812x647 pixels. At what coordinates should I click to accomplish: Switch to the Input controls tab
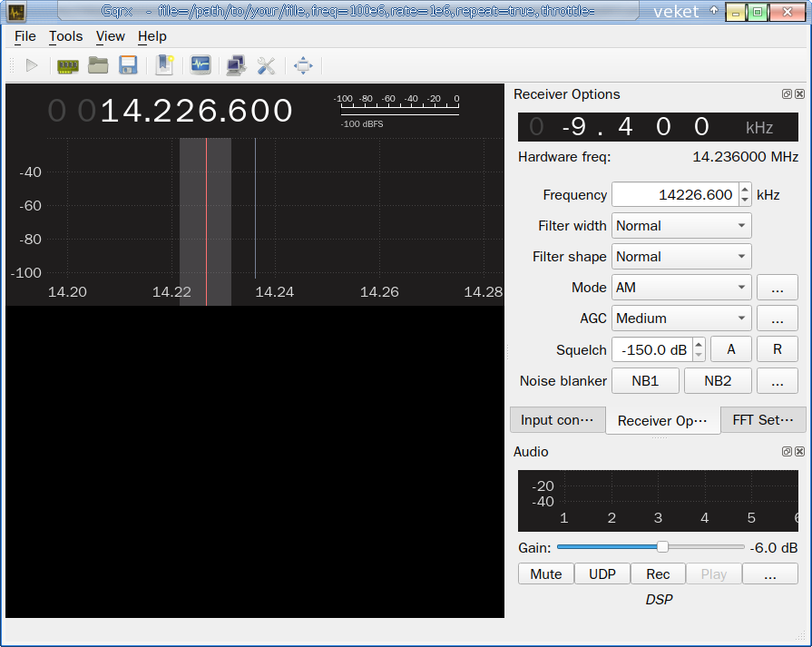click(x=557, y=419)
